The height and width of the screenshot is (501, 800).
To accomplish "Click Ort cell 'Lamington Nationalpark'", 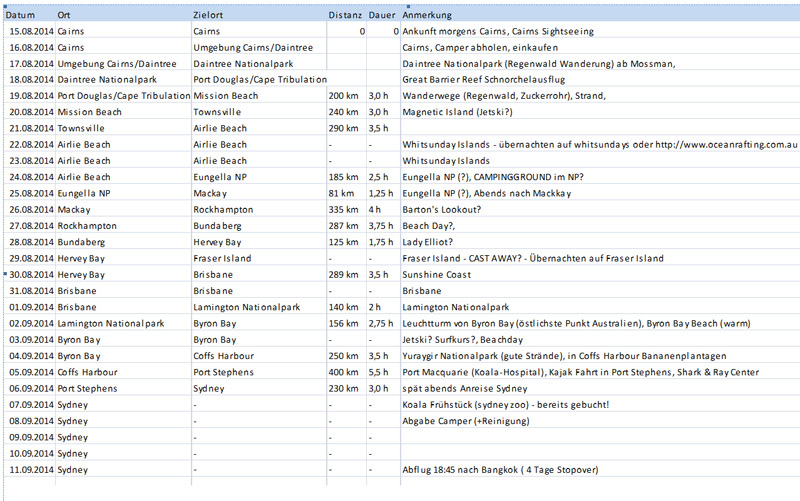I will (111, 324).
